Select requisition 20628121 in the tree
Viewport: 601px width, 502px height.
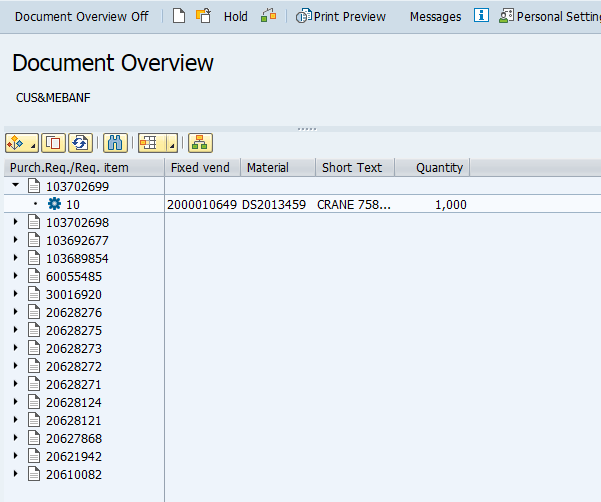pos(73,420)
